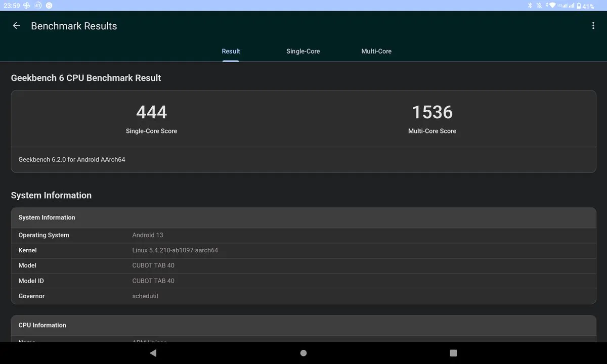Tap the CUBOT TAB 40 value in Model row
Screen dimensions: 607x364
point(153,265)
